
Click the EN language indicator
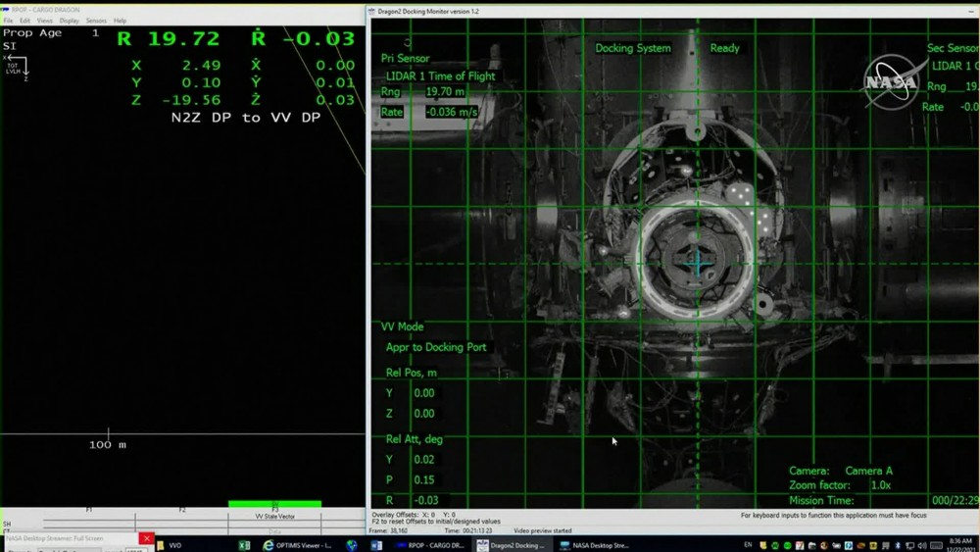click(x=749, y=545)
